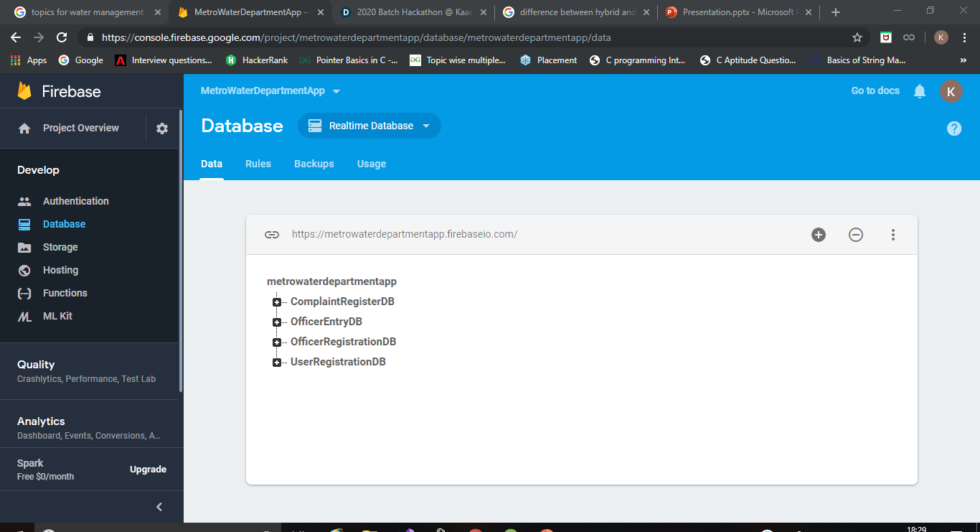Open ML Kit section in sidebar

[57, 316]
